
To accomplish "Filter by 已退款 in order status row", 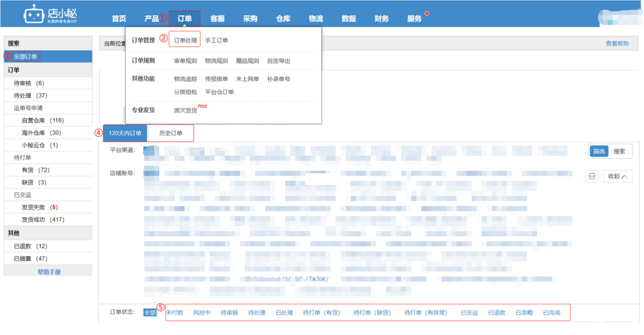I will pyautogui.click(x=497, y=312).
